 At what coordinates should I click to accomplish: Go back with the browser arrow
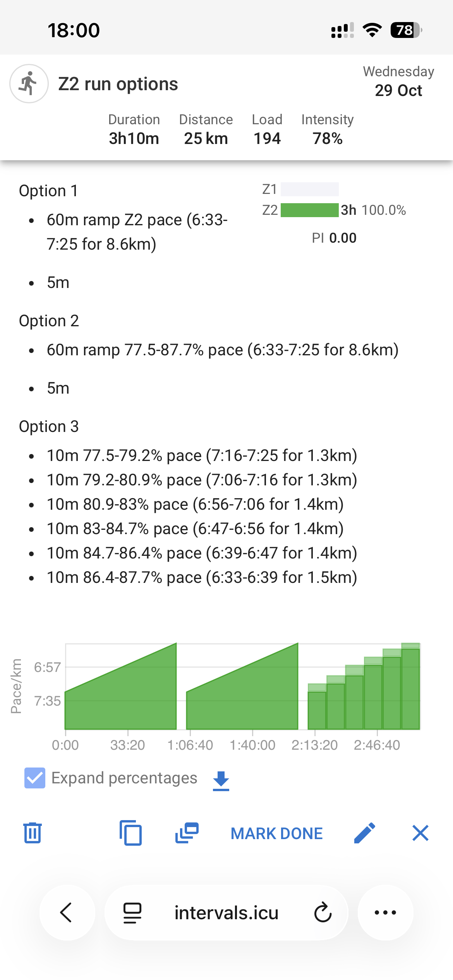pyautogui.click(x=67, y=913)
